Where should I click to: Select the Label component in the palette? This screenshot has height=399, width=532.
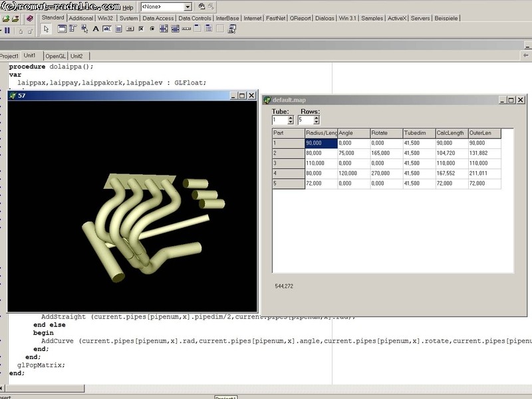coord(96,29)
